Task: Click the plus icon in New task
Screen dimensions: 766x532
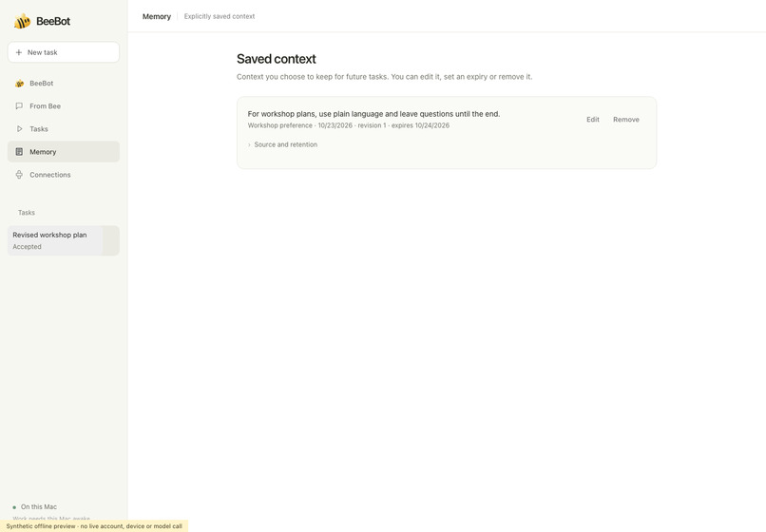Action: tap(19, 52)
